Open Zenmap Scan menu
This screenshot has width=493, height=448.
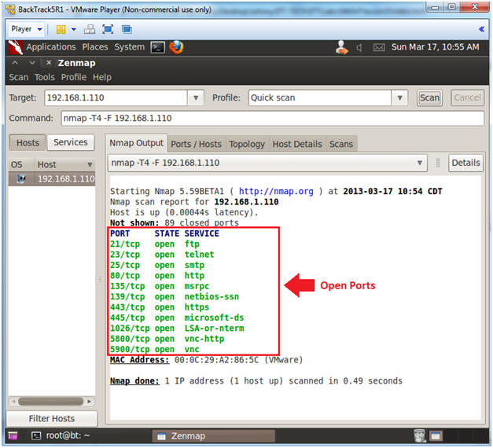pos(19,77)
